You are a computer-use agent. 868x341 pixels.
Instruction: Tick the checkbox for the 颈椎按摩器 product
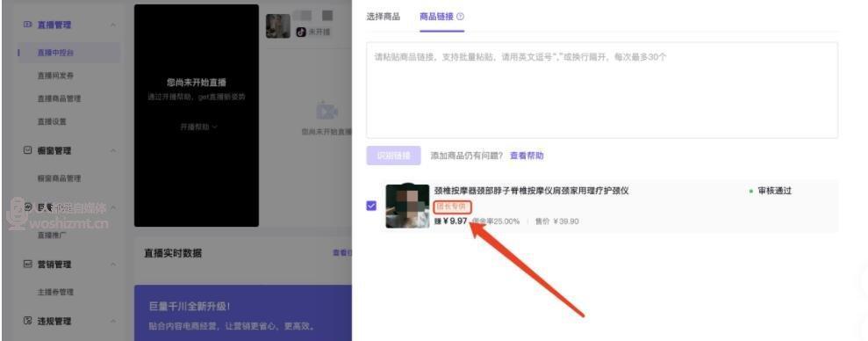371,206
